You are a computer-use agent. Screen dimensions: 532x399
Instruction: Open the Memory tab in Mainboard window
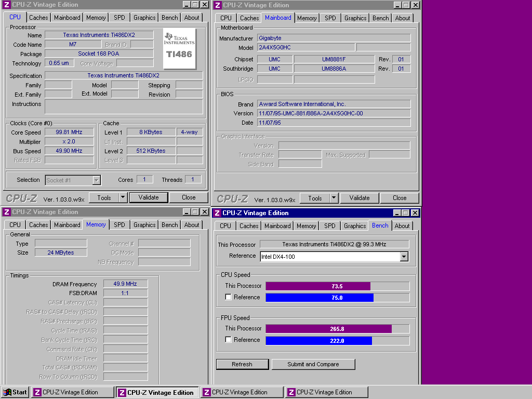(x=307, y=18)
